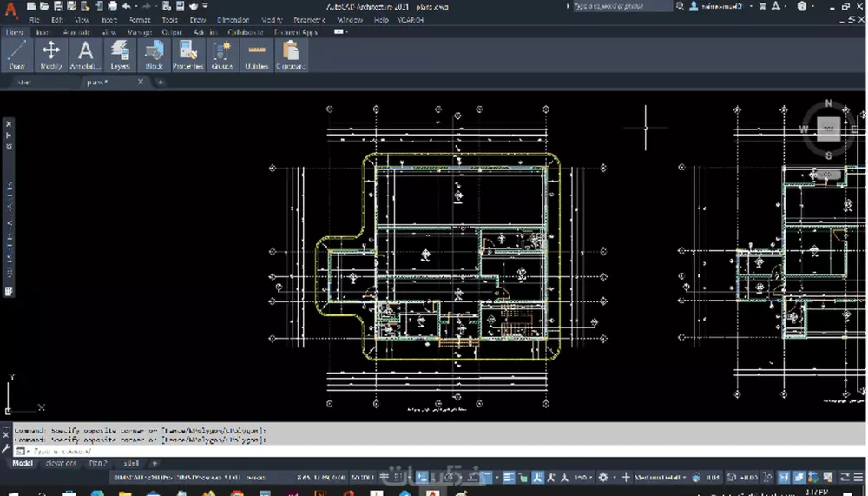Open the Dimension menu
Viewport: 868px width, 496px height.
[x=232, y=19]
